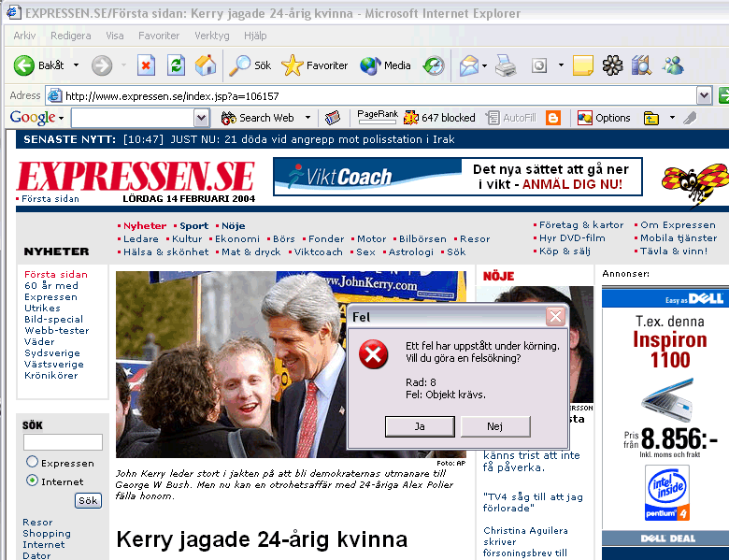The width and height of the screenshot is (729, 560).
Task: Click the AutoFill toolbar button
Action: click(511, 118)
